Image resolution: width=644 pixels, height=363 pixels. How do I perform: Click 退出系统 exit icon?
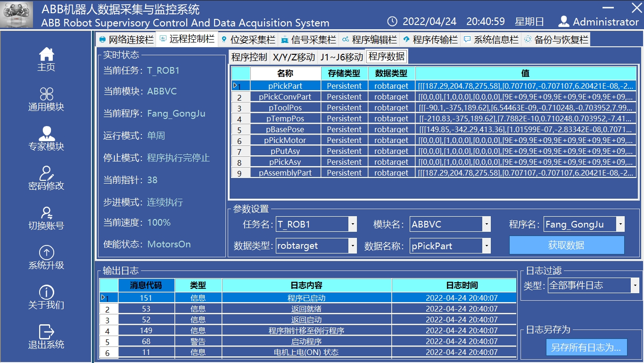pyautogui.click(x=46, y=332)
